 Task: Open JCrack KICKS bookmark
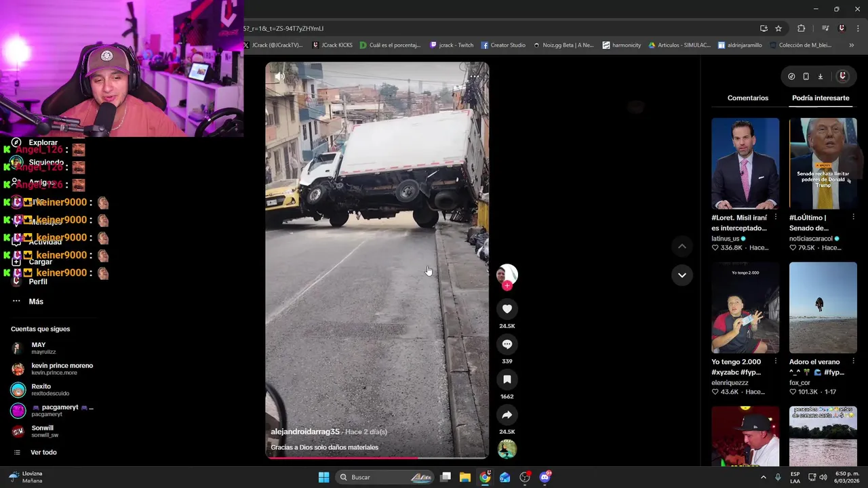pyautogui.click(x=332, y=45)
